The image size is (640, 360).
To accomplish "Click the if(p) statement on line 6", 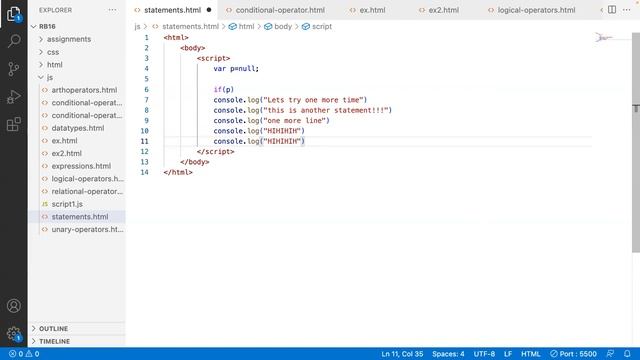I will [224, 89].
